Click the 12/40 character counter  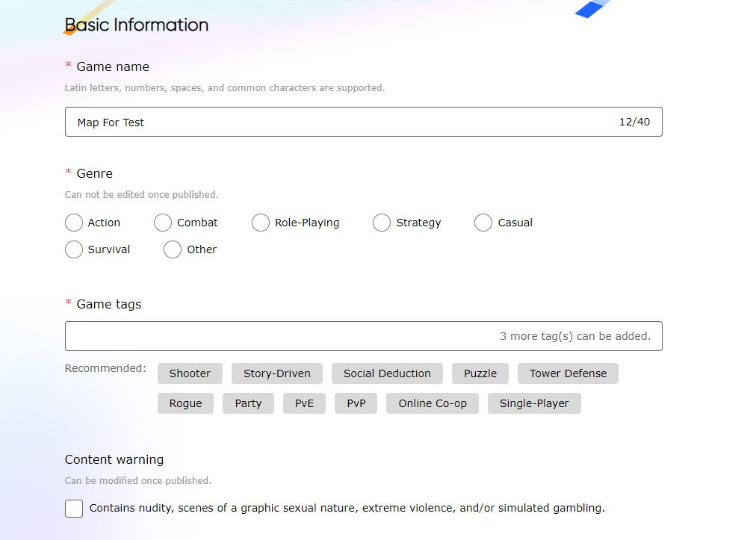634,122
